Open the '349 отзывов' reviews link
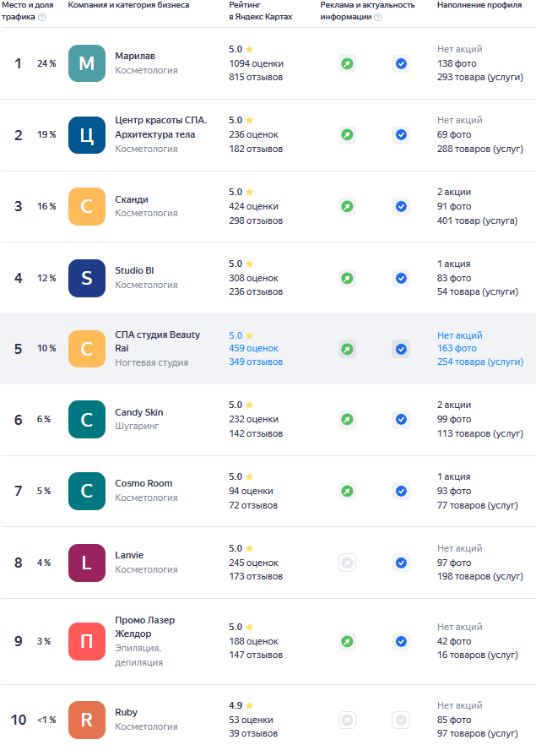 [256, 362]
